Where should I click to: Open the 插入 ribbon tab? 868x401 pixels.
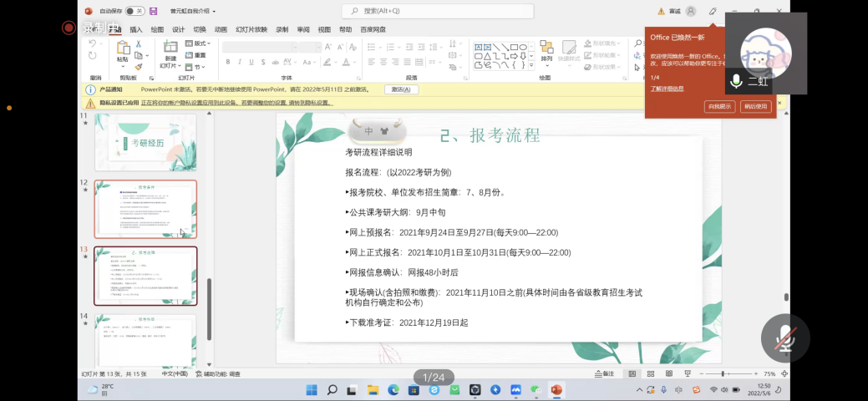[x=135, y=29]
